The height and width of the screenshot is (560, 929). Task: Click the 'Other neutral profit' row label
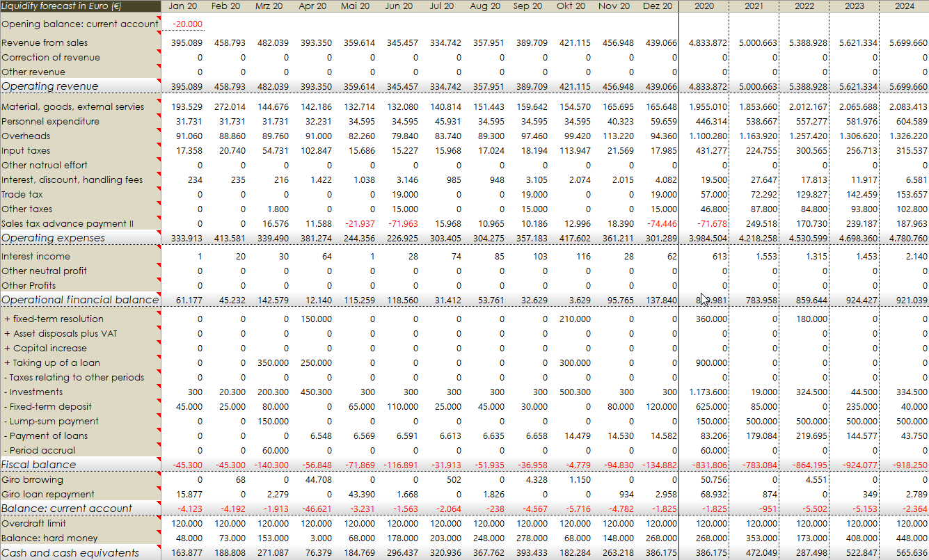44,271
